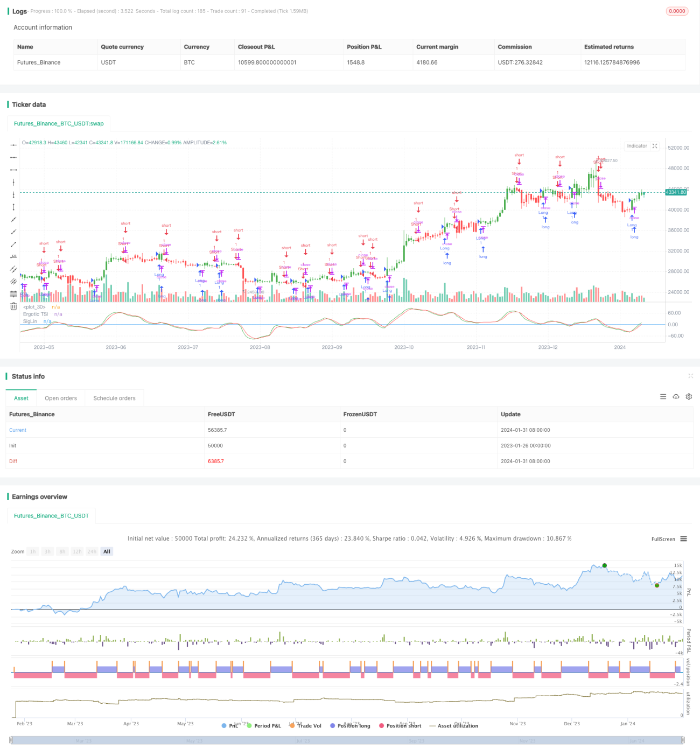The height and width of the screenshot is (756, 700).
Task: Select the parallel channel drawing tool
Action: click(x=13, y=269)
